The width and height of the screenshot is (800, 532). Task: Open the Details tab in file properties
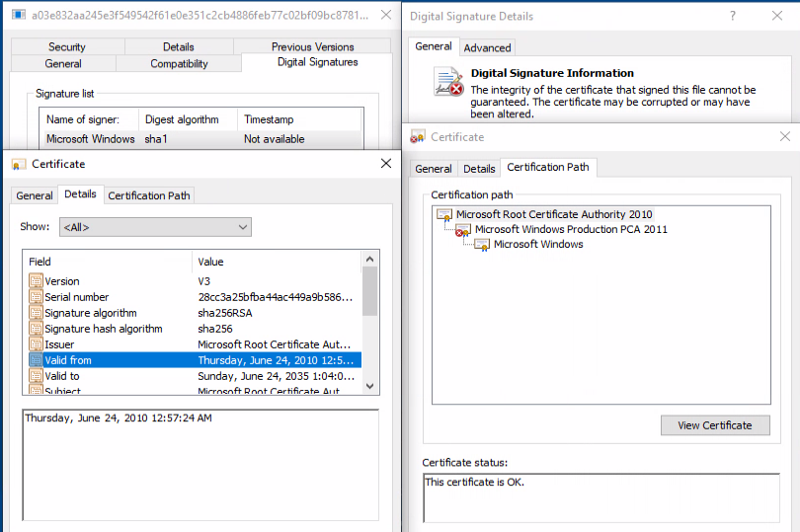[x=178, y=47]
